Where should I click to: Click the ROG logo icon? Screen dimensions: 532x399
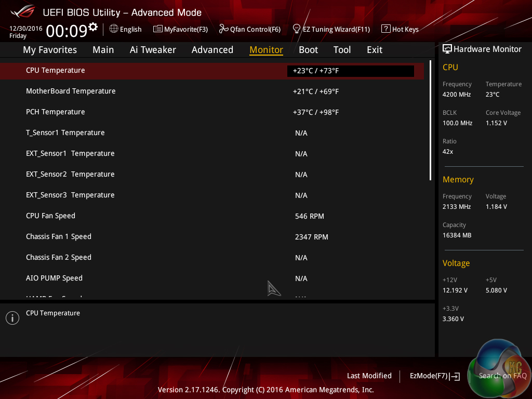(x=23, y=11)
